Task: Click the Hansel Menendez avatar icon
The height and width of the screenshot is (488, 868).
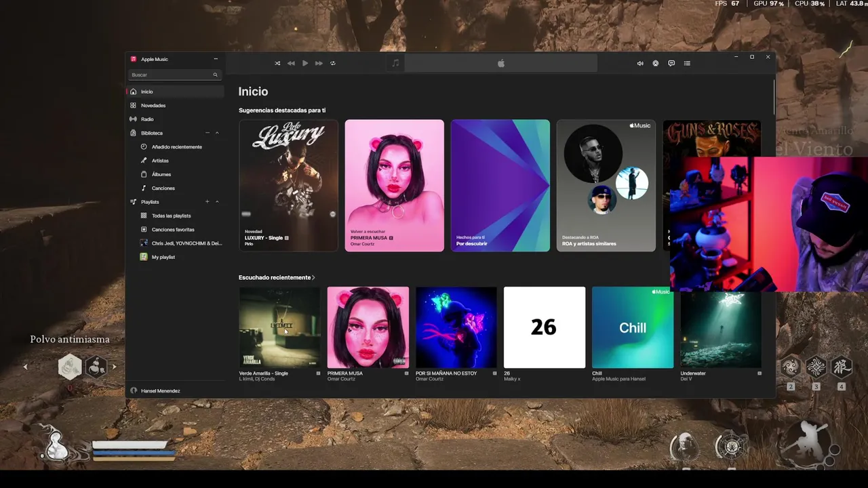Action: pos(134,390)
